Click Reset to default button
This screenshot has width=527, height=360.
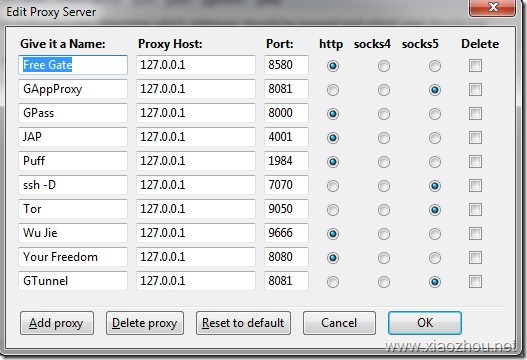(243, 323)
